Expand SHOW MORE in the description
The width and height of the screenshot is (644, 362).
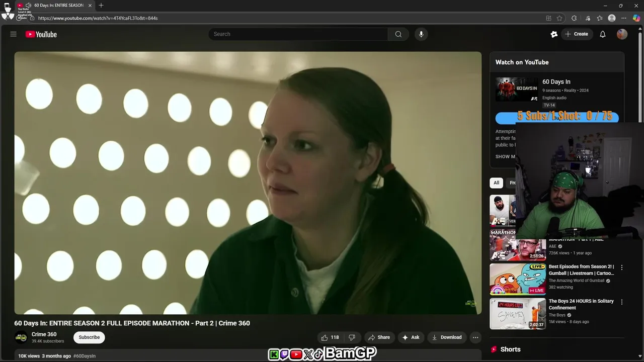(506, 156)
